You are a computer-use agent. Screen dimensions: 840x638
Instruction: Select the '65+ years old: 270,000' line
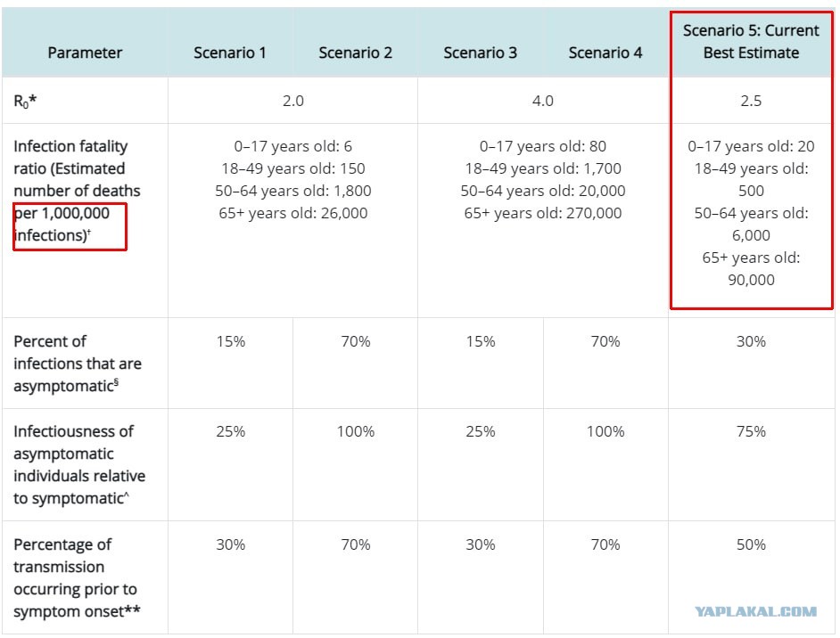click(543, 213)
